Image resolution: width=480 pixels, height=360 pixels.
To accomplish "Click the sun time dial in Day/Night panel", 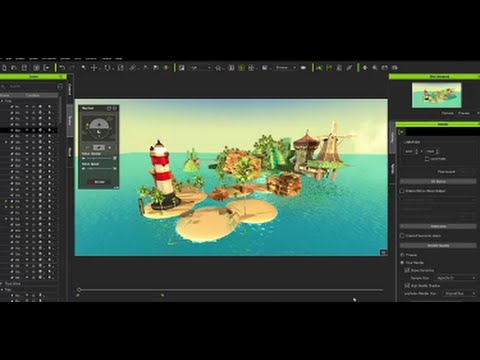I will click(x=99, y=128).
